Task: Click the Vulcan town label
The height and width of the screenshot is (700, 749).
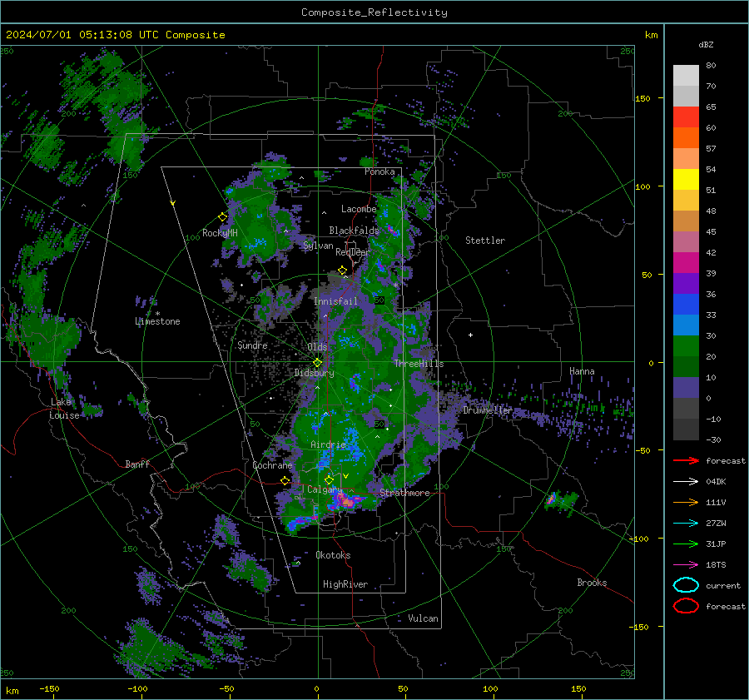Action: click(424, 618)
